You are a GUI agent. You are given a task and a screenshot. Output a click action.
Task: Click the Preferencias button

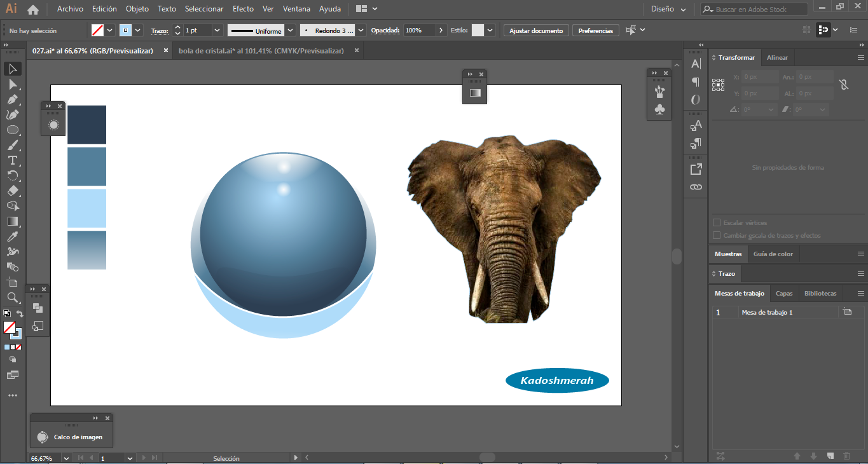pos(596,31)
